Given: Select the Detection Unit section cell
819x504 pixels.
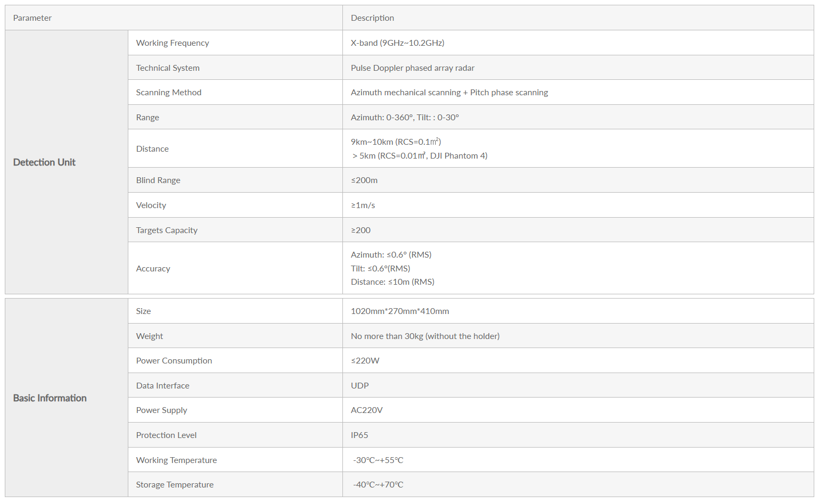Looking at the screenshot, I should (67, 162).
